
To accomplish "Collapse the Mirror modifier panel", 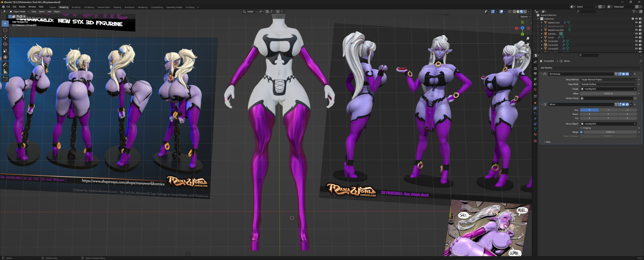I will (x=541, y=105).
